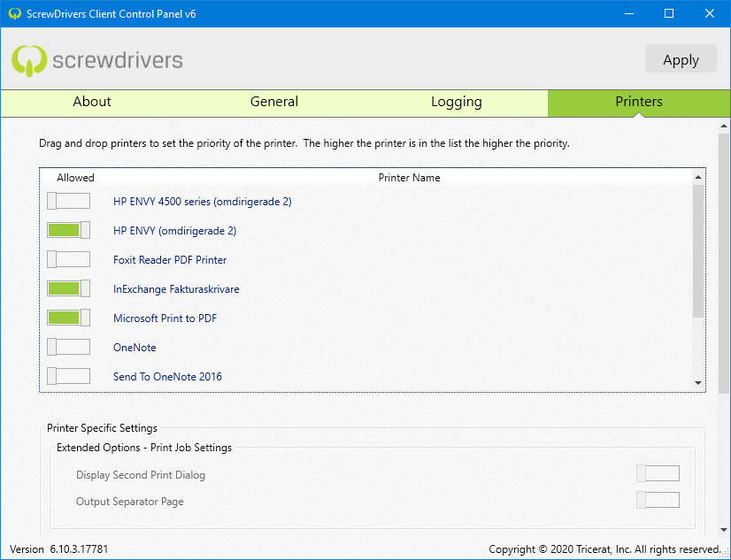The height and width of the screenshot is (560, 731).
Task: Enable HP ENVY 4500 series printer toggle
Action: [x=68, y=202]
